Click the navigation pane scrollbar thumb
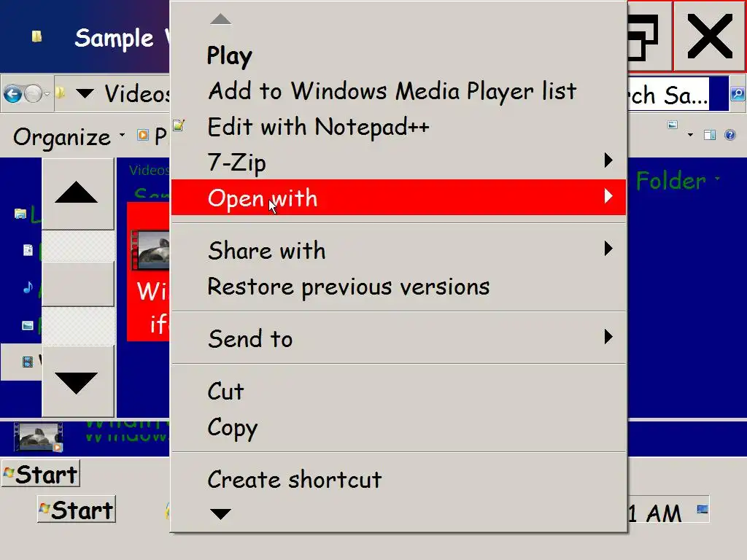 pos(77,284)
